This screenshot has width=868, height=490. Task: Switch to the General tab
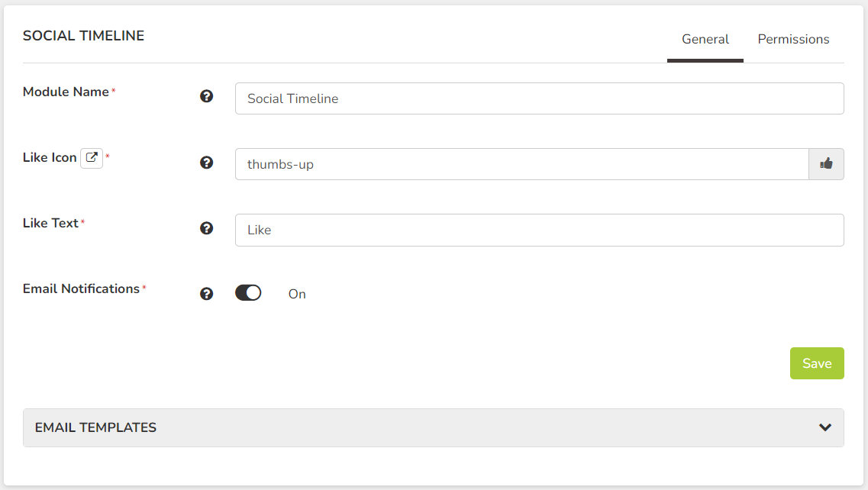[705, 40]
